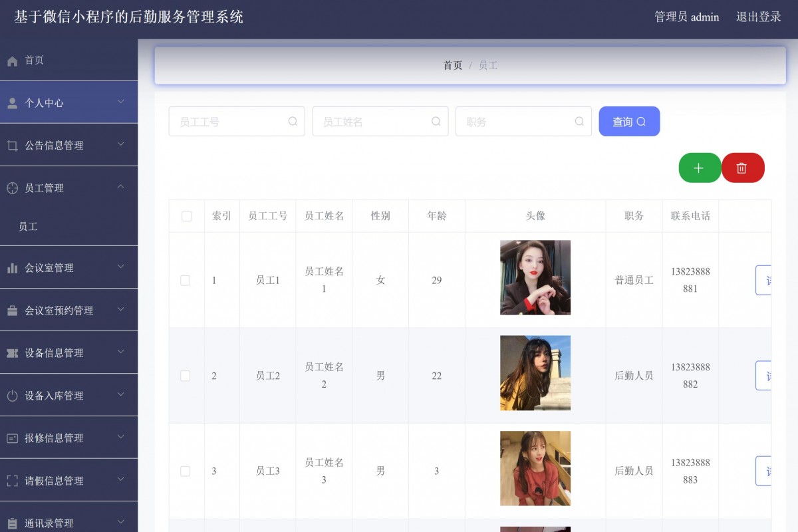Open the 员工 submenu item
This screenshot has width=798, height=532.
[28, 226]
